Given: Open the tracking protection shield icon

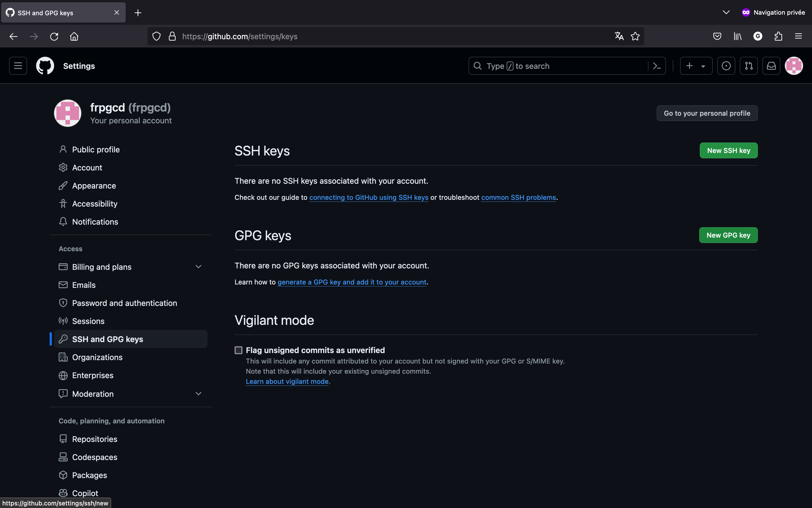Looking at the screenshot, I should click(156, 36).
